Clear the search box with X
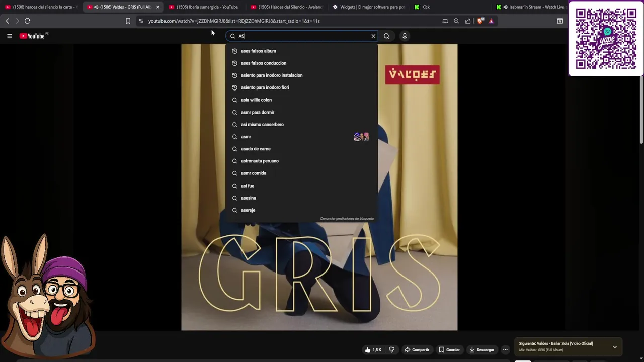The height and width of the screenshot is (362, 644). [373, 36]
